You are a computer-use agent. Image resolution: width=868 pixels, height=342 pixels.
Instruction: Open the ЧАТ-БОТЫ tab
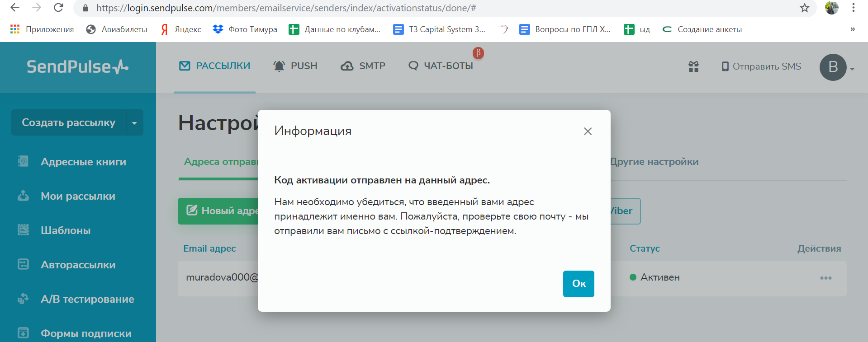point(441,66)
